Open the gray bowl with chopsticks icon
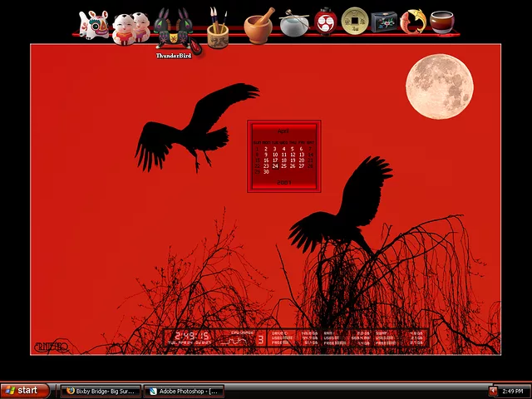Screen dimensions: 532x399 [293, 24]
